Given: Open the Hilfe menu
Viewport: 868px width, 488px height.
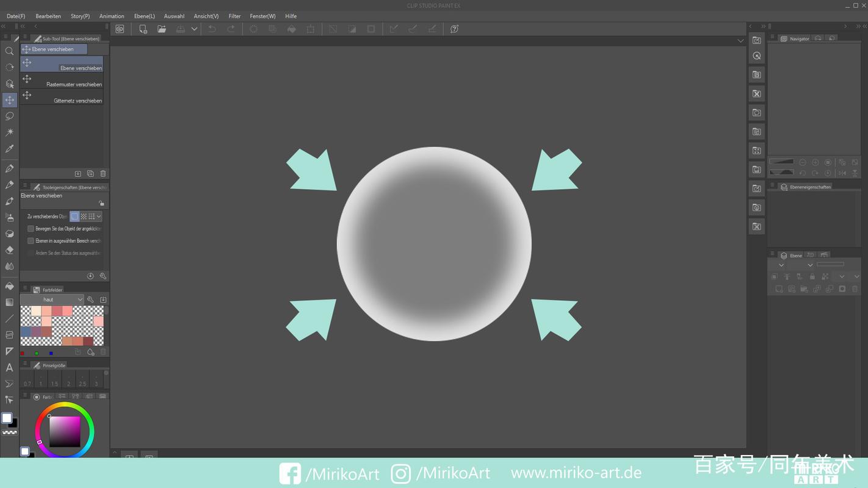Looking at the screenshot, I should [291, 16].
